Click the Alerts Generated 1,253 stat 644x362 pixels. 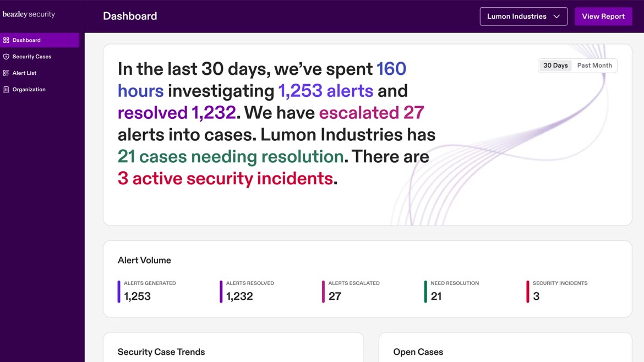[x=138, y=296]
